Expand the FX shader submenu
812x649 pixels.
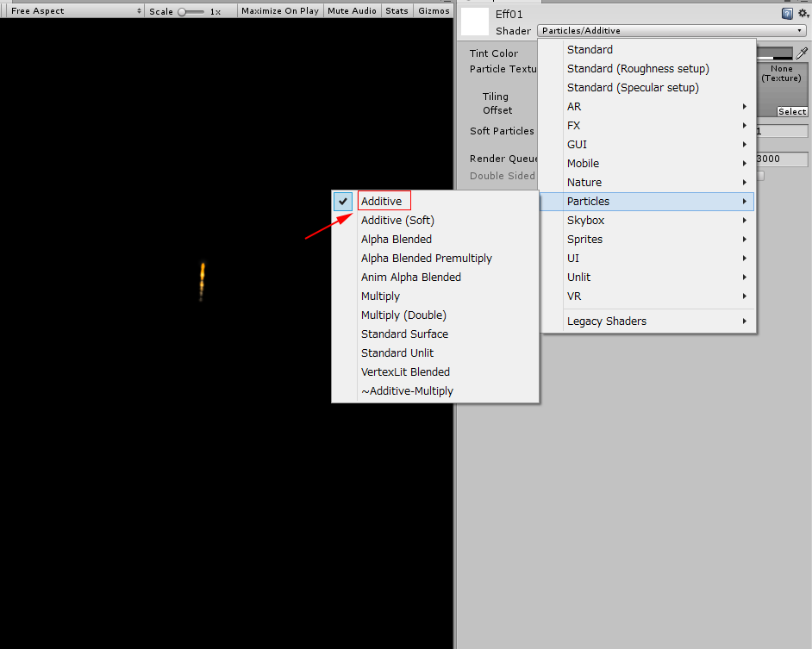[x=647, y=125]
